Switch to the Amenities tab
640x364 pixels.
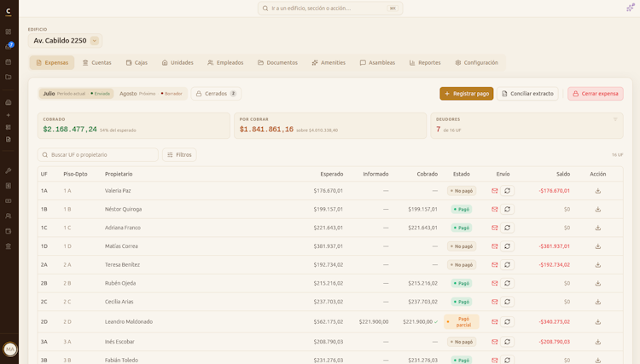click(329, 63)
